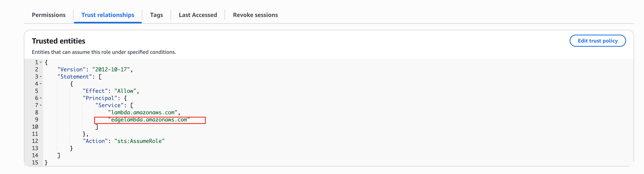Collapse the root JSON object on line 1
Image resolution: width=644 pixels, height=174 pixels.
coord(41,62)
